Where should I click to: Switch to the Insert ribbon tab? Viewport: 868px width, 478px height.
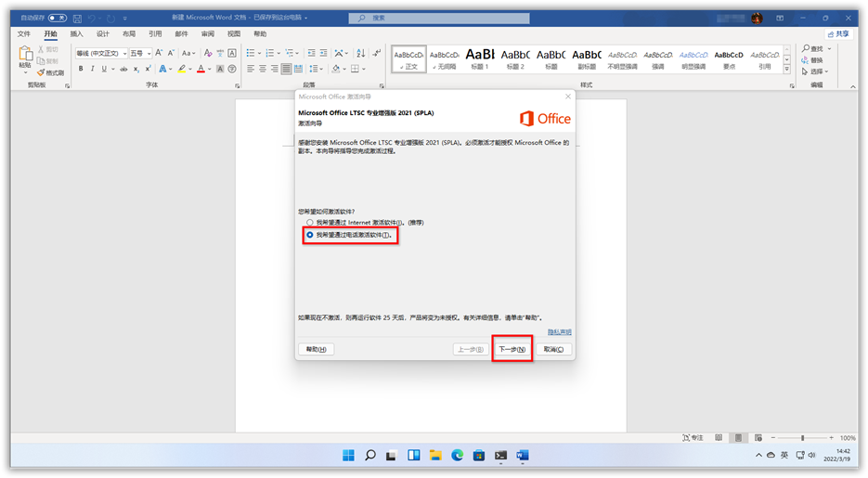[76, 34]
